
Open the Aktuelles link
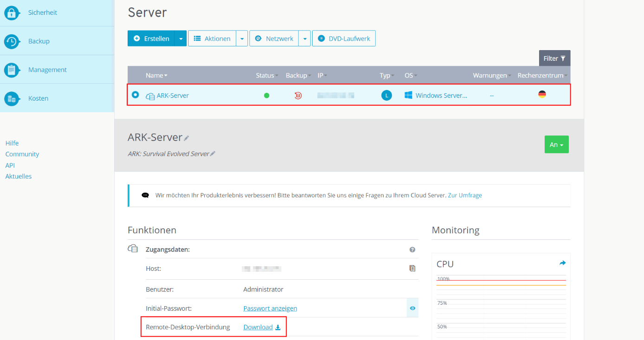[x=19, y=176]
